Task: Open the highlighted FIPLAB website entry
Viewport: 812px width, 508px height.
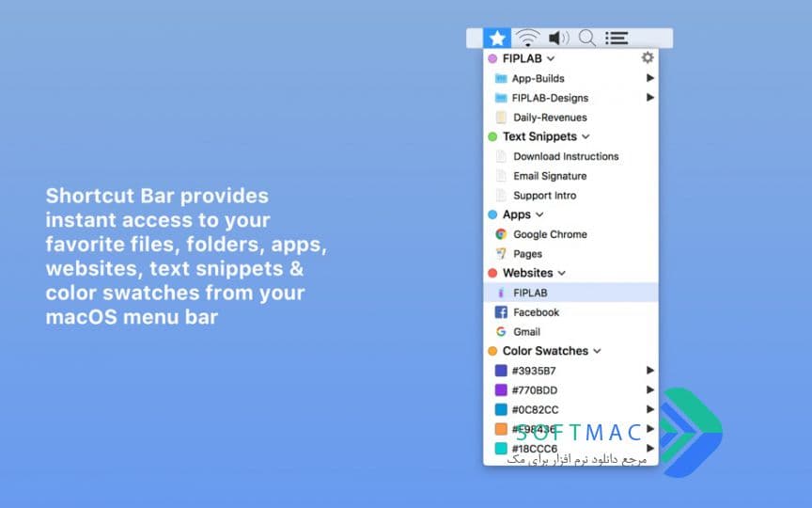Action: [x=571, y=293]
